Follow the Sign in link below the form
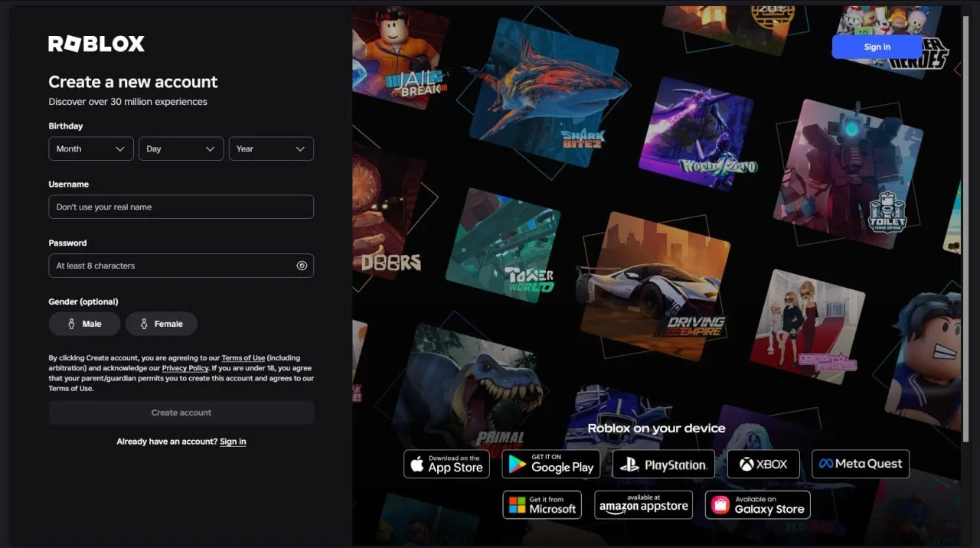Viewport: 980px width, 548px height. [x=233, y=442]
